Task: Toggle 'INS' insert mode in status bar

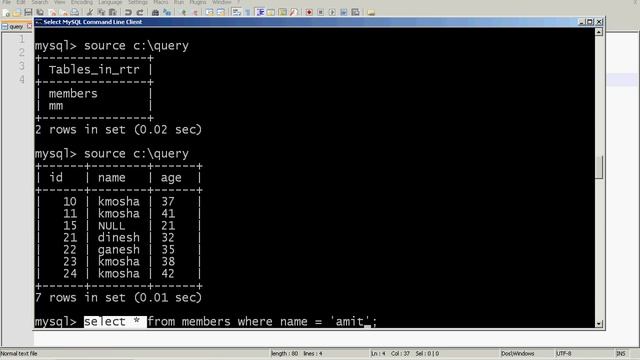Action: pyautogui.click(x=620, y=353)
